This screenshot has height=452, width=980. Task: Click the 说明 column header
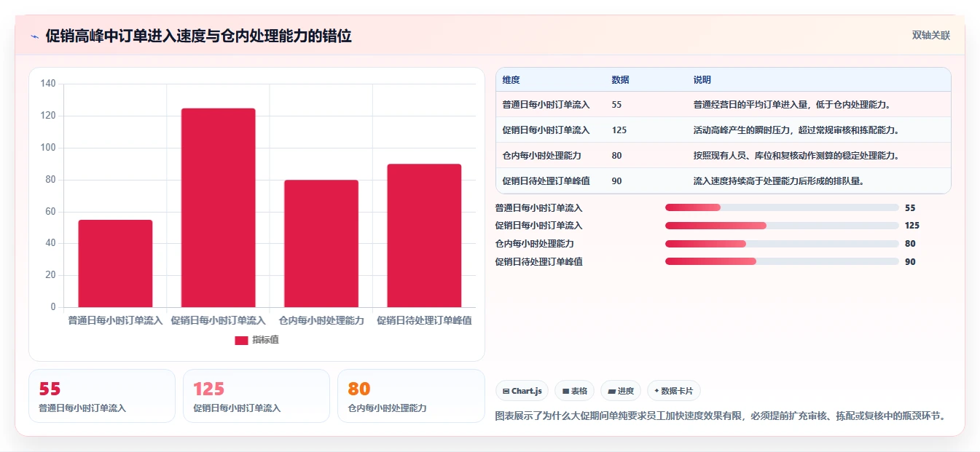pos(702,80)
